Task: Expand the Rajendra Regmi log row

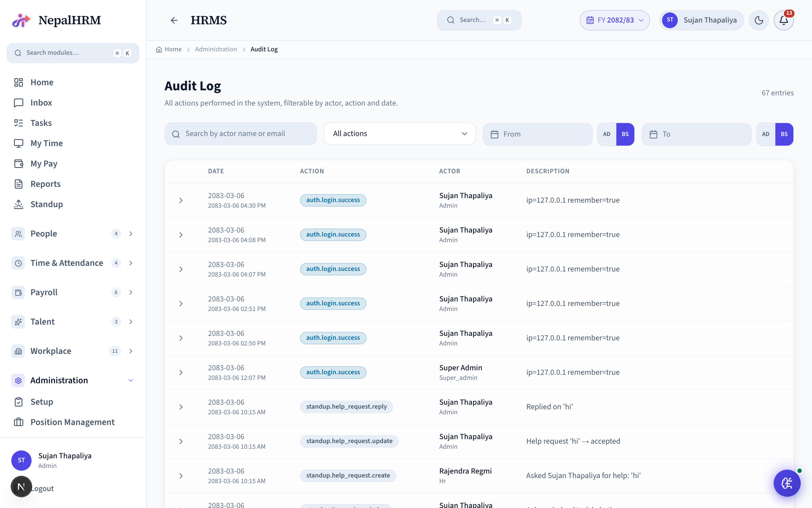Action: click(x=181, y=476)
